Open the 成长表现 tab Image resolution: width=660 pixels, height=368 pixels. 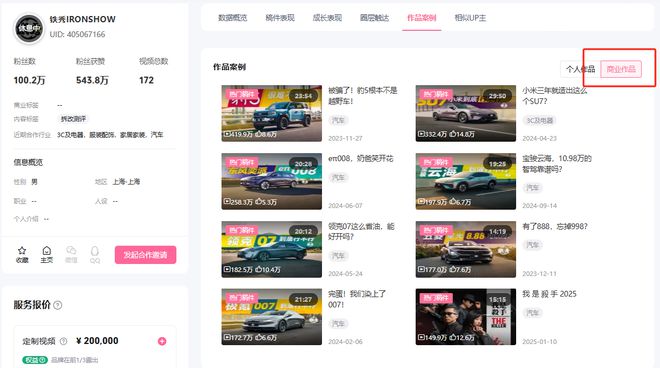(x=327, y=18)
